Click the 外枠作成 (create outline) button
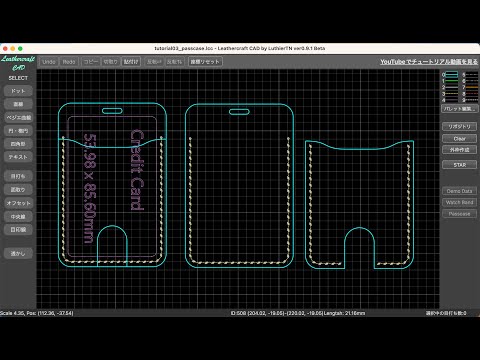Viewport: 480px width, 360px height. [x=460, y=150]
